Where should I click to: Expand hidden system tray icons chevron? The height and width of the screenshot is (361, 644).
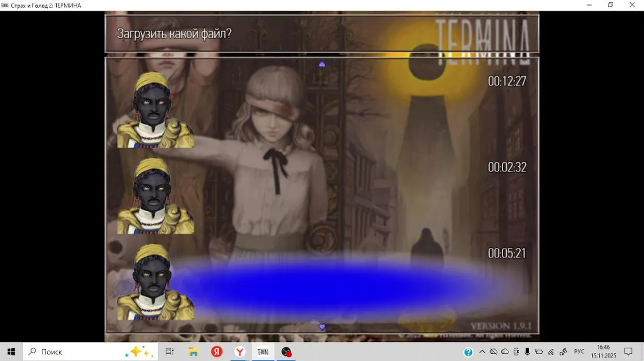click(482, 351)
